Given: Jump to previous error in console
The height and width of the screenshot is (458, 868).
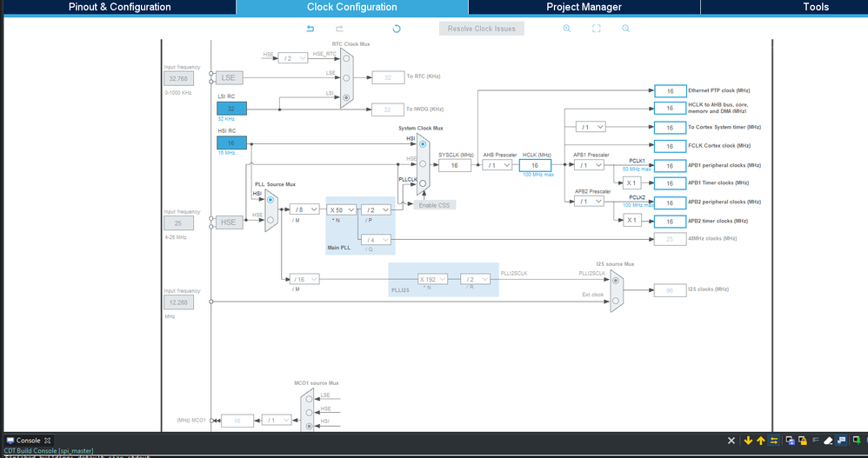Looking at the screenshot, I should (x=761, y=441).
